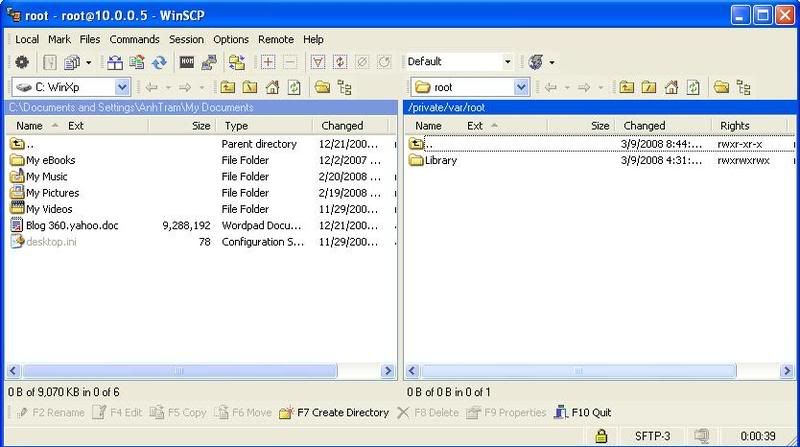
Task: Open the Local menu
Action: click(27, 39)
